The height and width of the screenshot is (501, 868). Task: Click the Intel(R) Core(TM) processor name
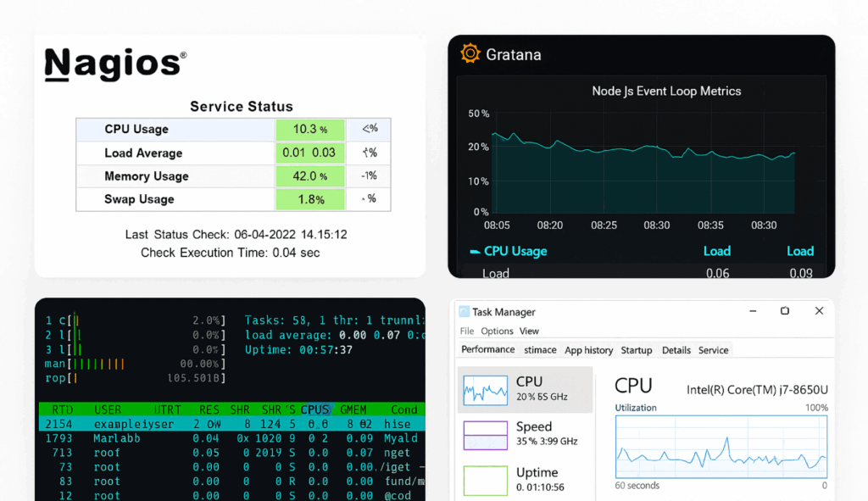[757, 390]
